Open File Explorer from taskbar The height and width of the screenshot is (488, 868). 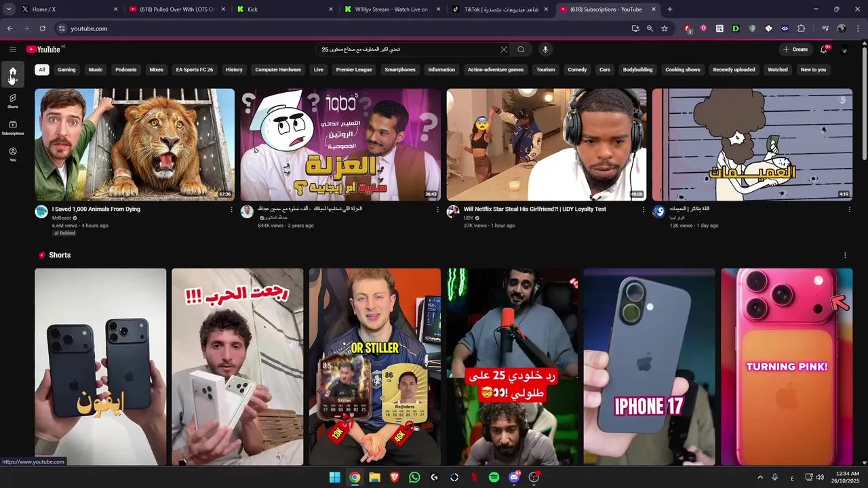point(374,477)
